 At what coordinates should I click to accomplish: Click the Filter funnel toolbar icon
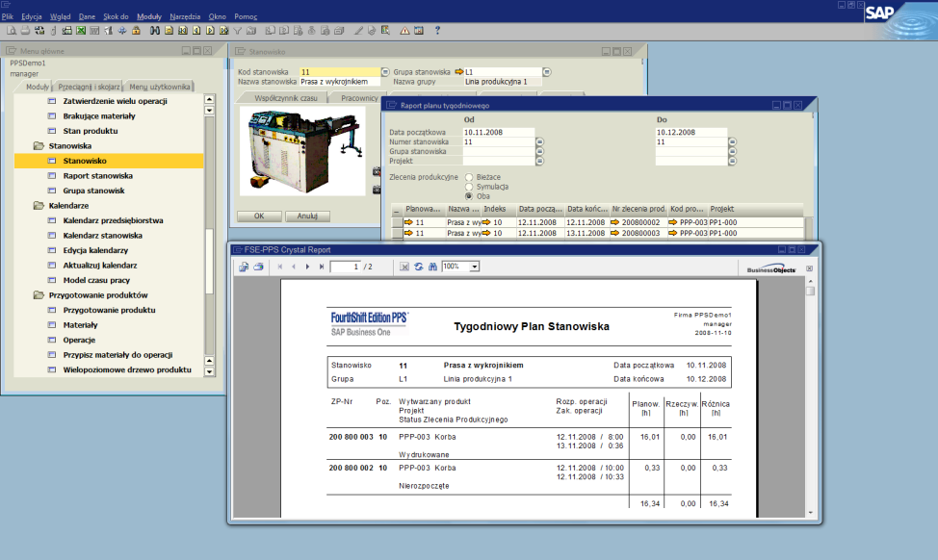238,31
